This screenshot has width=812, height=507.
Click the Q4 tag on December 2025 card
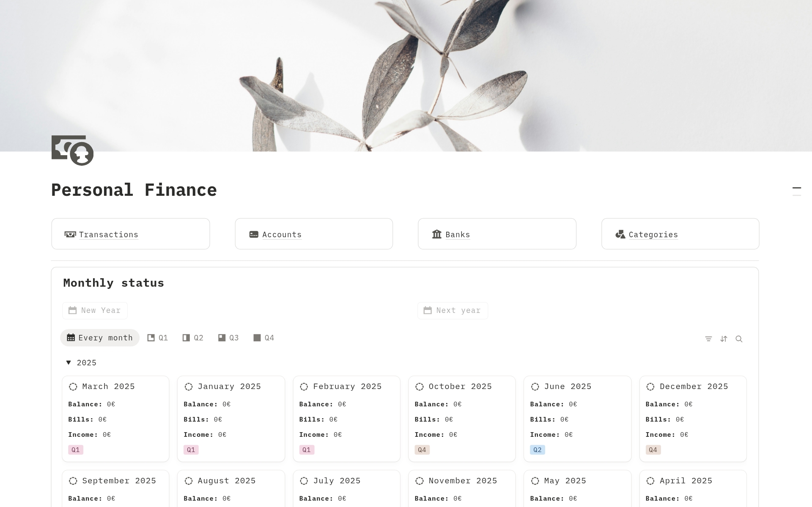(653, 450)
